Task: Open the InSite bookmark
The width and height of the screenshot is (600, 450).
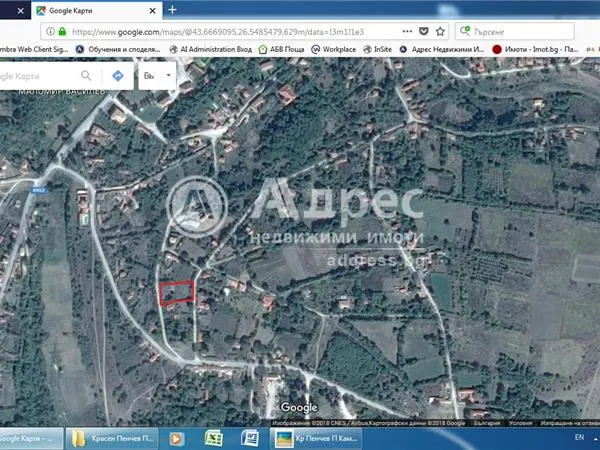Action: (378, 49)
